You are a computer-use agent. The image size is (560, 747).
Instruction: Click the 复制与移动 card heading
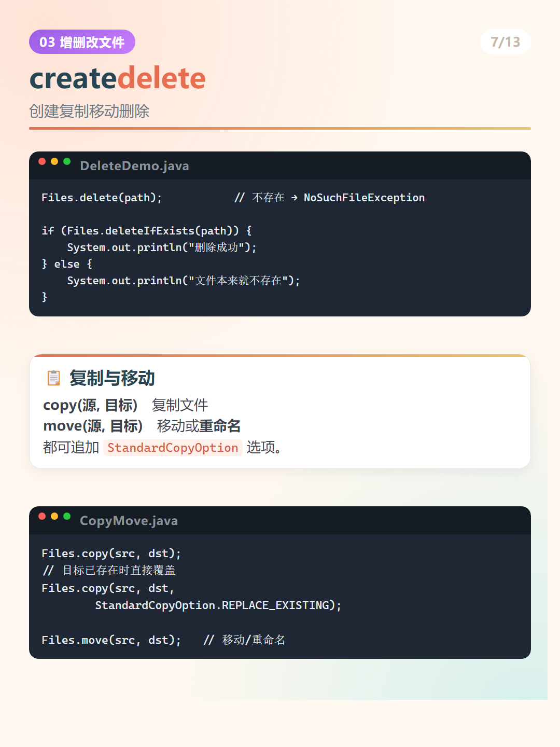click(x=112, y=378)
